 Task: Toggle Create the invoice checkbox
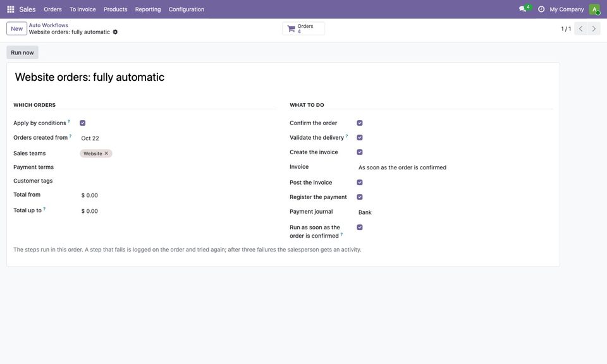coord(360,152)
